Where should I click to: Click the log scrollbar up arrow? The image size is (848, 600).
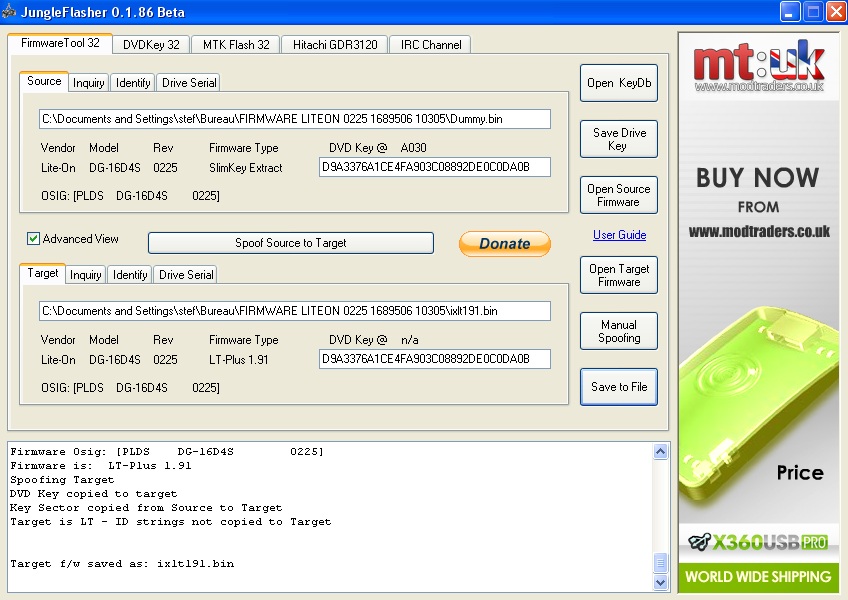click(660, 451)
